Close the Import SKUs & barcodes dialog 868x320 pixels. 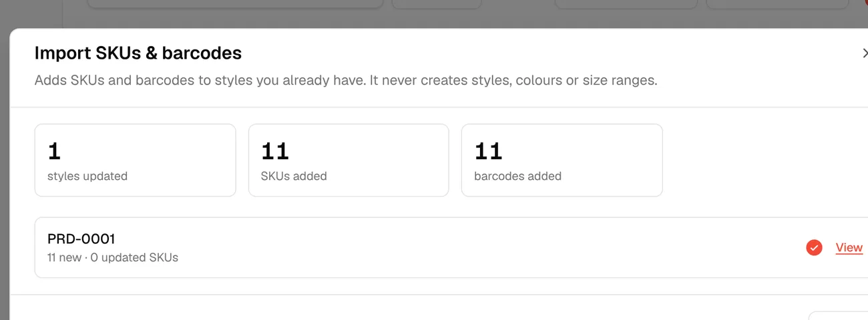coord(864,53)
